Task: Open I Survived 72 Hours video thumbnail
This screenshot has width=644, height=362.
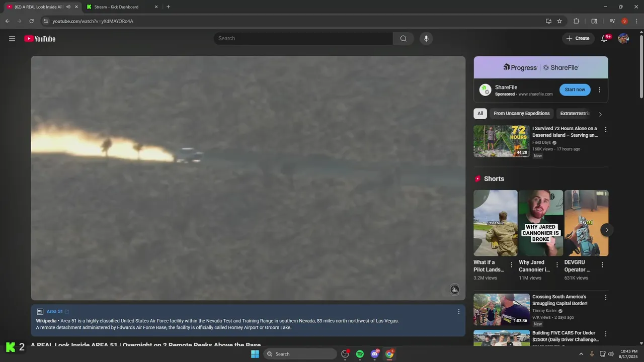Action: point(502,141)
